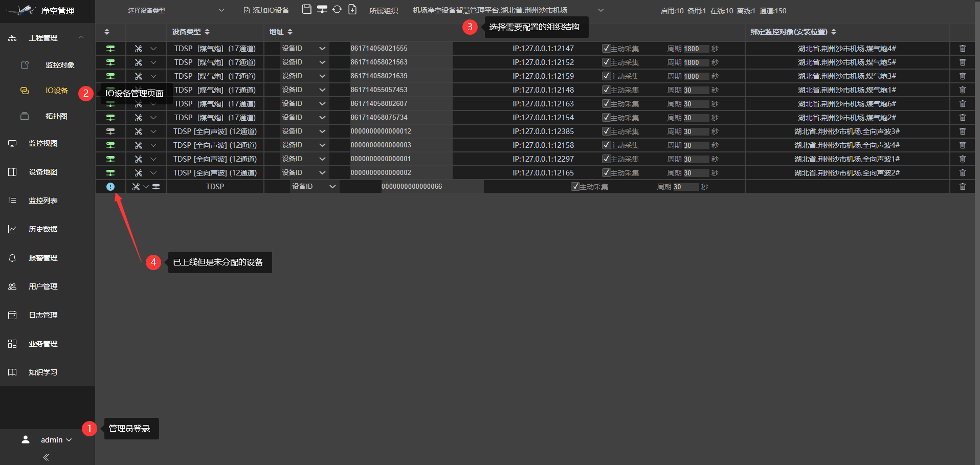Click the save (floppy disk) toolbar icon
The width and height of the screenshot is (980, 465).
(306, 9)
